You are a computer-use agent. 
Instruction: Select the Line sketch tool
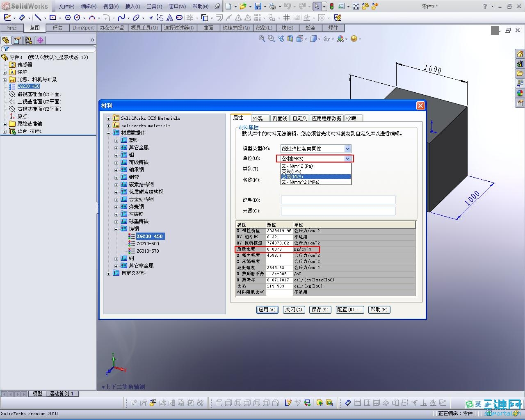point(38,18)
